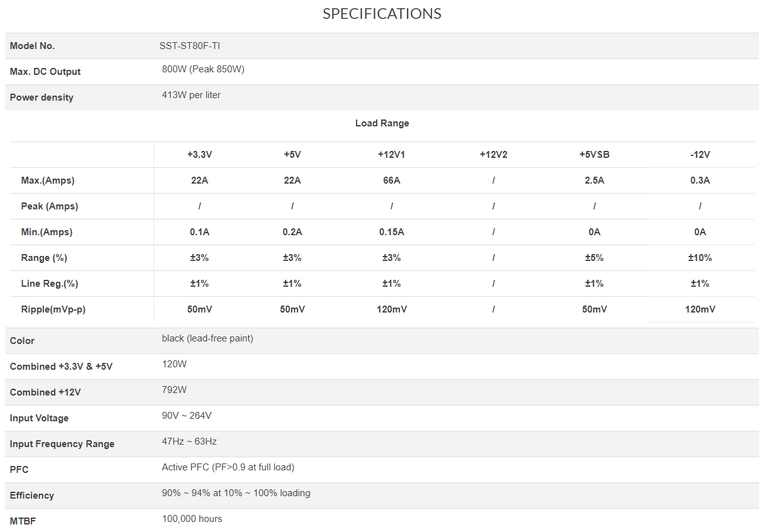Screen dimensions: 759x532
Task: Select the Active PFC description text
Action: (x=228, y=467)
